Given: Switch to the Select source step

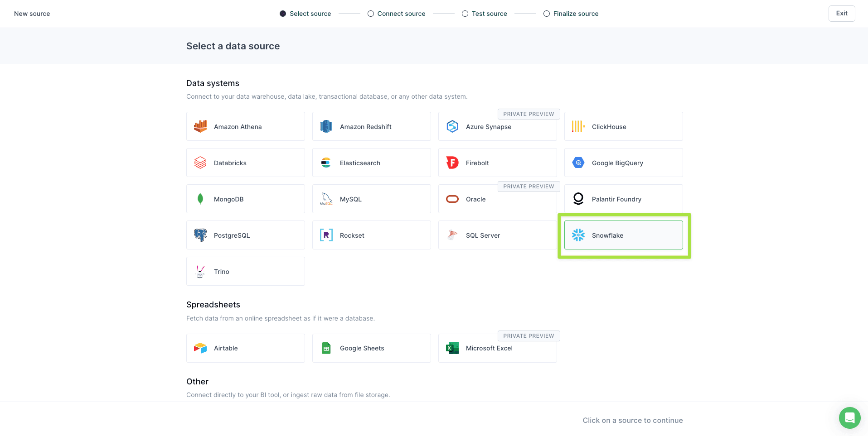Looking at the screenshot, I should tap(283, 14).
